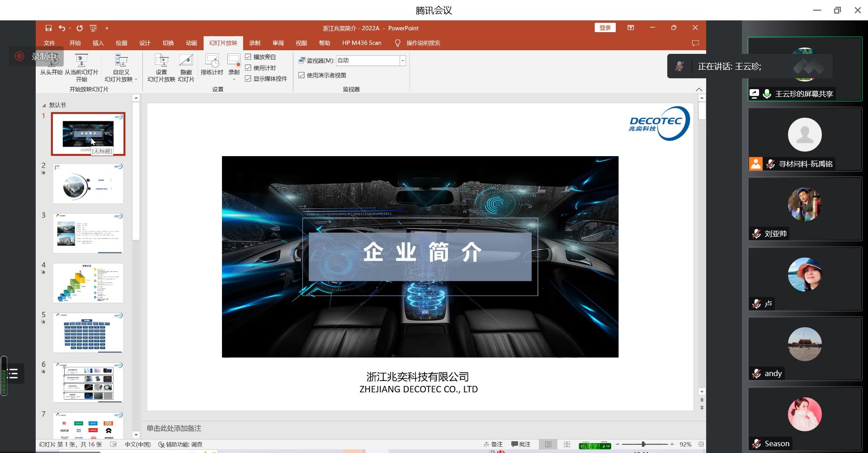The width and height of the screenshot is (868, 453).
Task: Click 辅助功能: 调查 accessibility status
Action: (x=180, y=444)
